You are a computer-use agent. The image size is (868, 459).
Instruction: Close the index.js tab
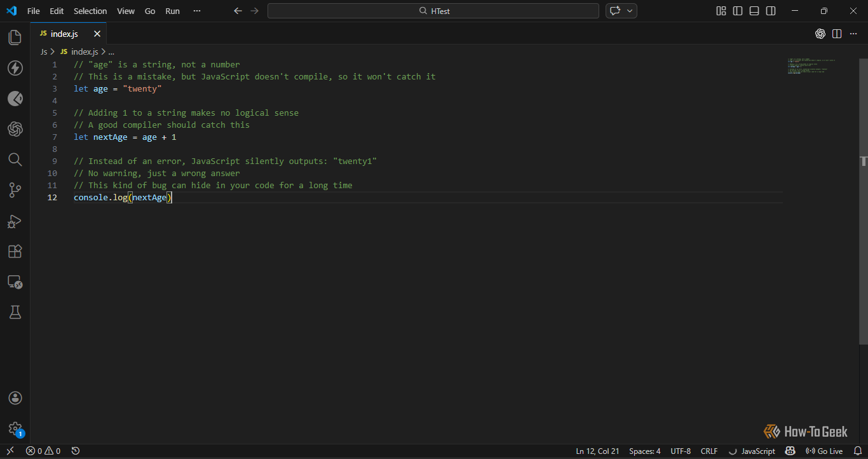pos(97,34)
